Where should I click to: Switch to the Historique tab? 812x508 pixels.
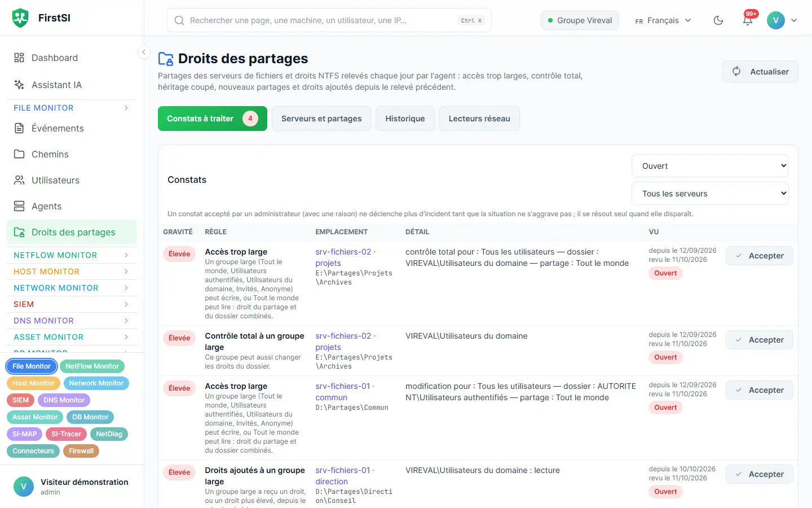[x=405, y=119]
